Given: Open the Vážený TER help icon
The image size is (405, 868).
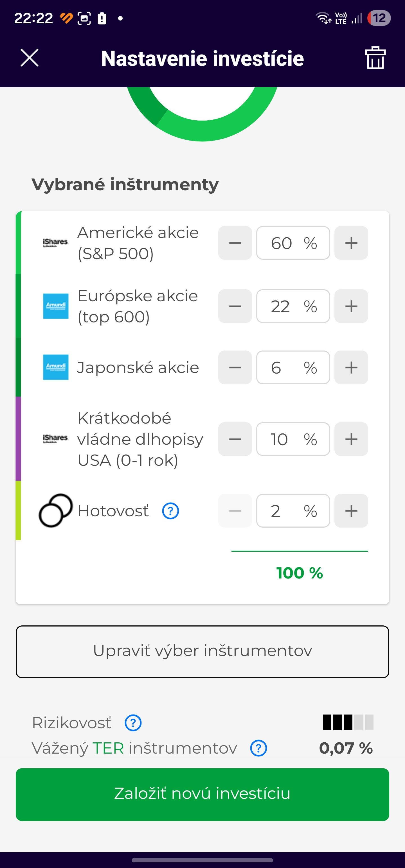Looking at the screenshot, I should point(259,748).
